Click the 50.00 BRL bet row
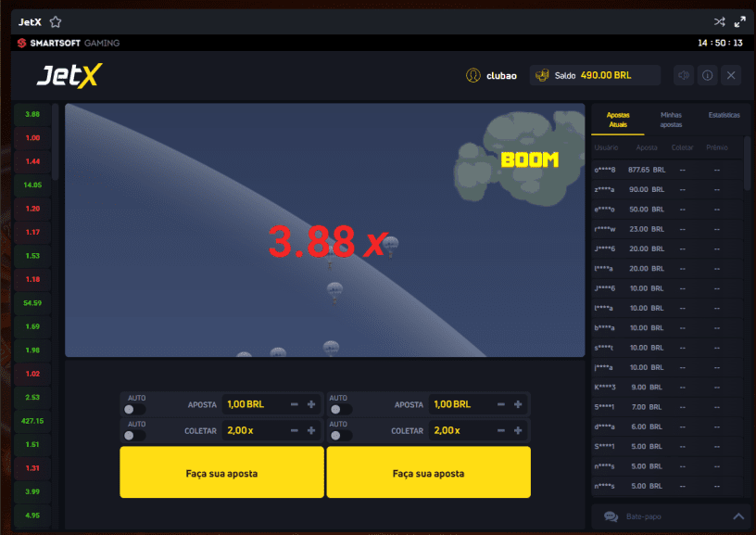 pos(666,210)
